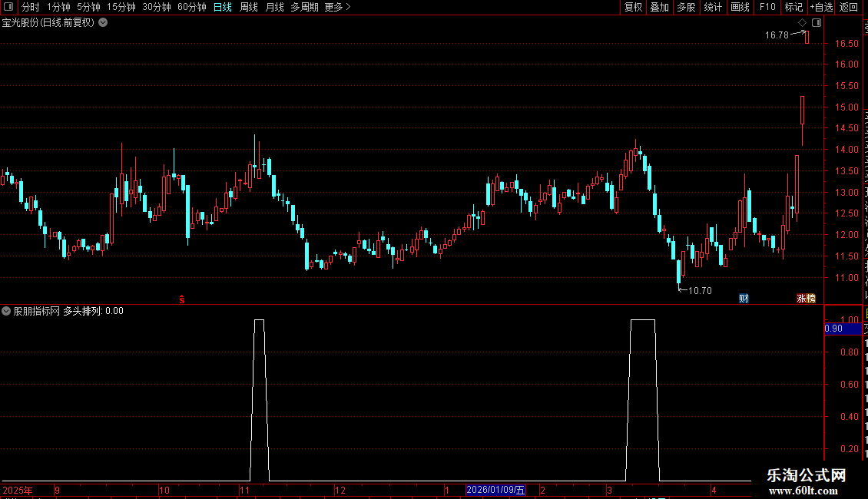Click the 叠加 overlay button
This screenshot has width=868, height=499.
pyautogui.click(x=660, y=7)
